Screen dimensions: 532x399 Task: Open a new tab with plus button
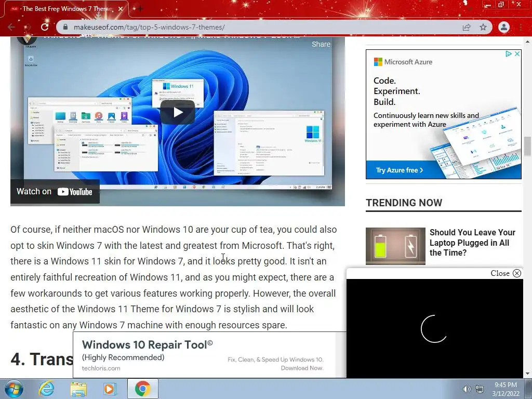[x=140, y=9]
